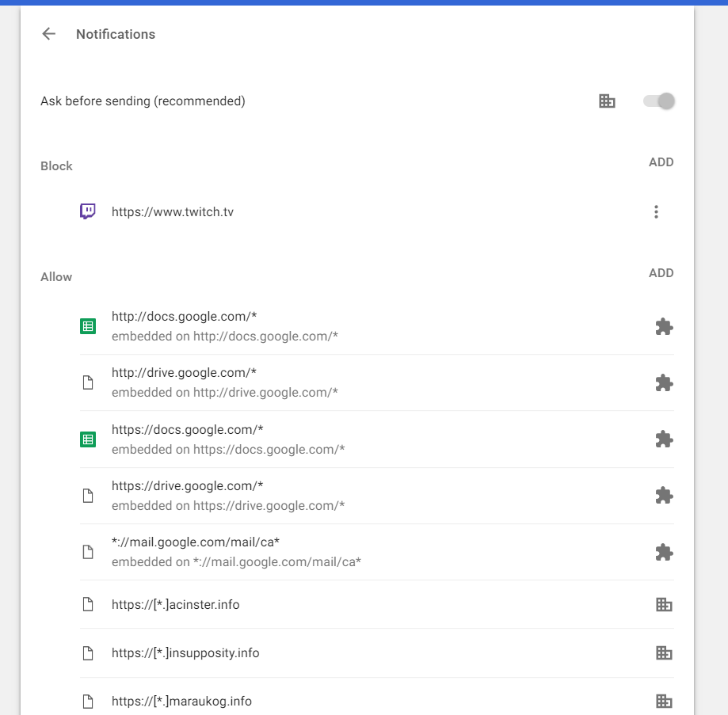This screenshot has height=715, width=728.
Task: Click the Twitch site icon
Action: [88, 211]
